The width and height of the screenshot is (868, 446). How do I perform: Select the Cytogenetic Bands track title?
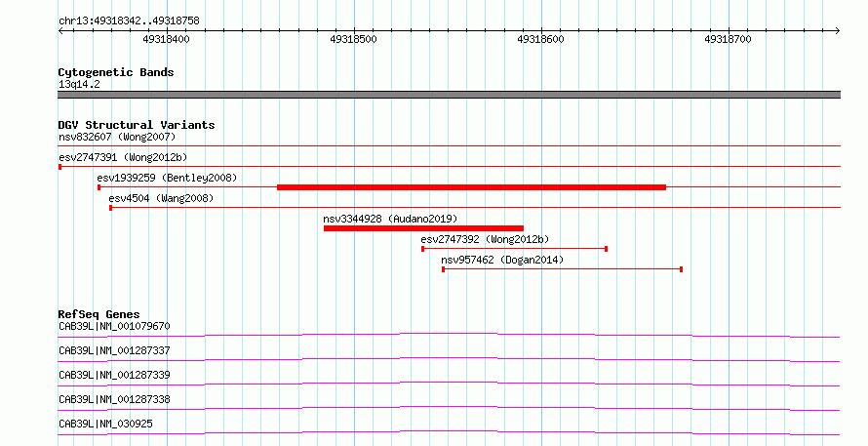[x=116, y=72]
